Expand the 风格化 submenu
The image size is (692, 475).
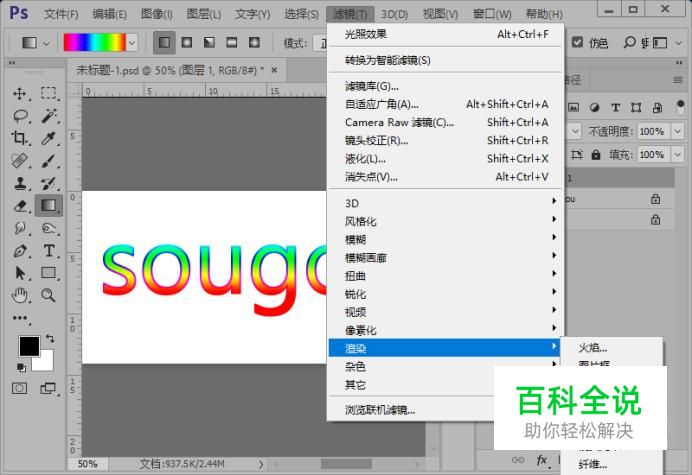point(446,221)
